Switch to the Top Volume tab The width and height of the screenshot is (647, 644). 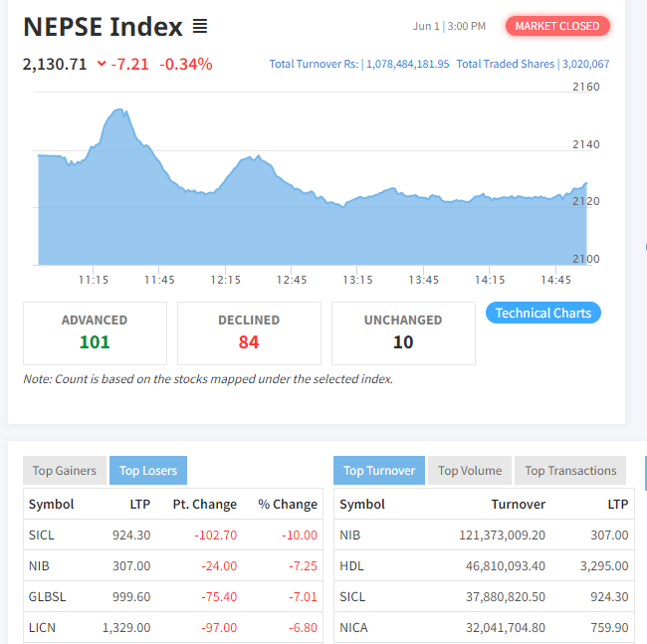[x=470, y=471]
